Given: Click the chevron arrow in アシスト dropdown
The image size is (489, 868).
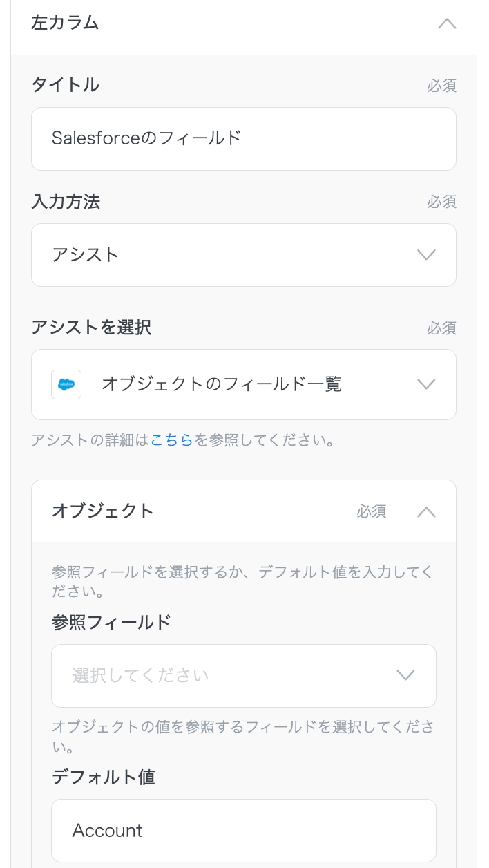Looking at the screenshot, I should point(426,255).
